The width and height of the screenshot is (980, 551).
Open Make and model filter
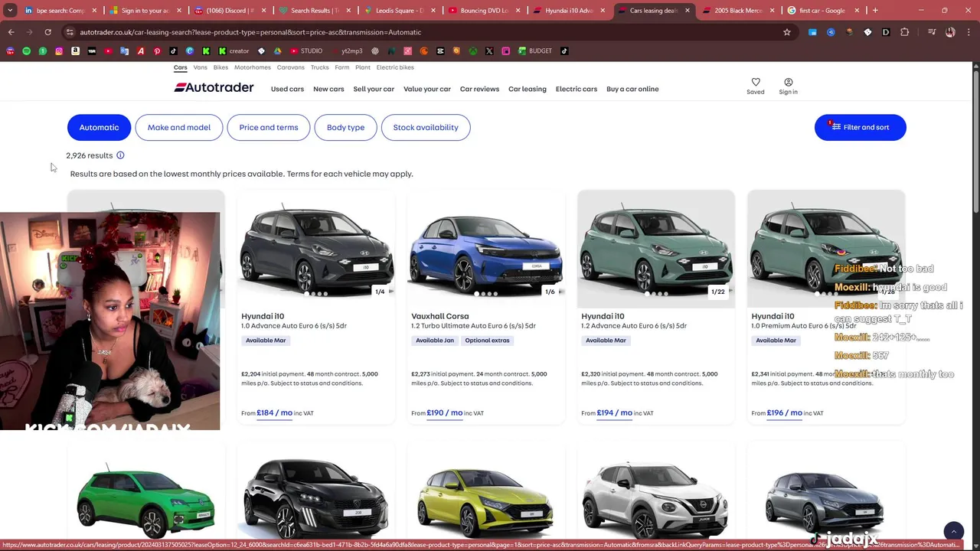(x=179, y=127)
